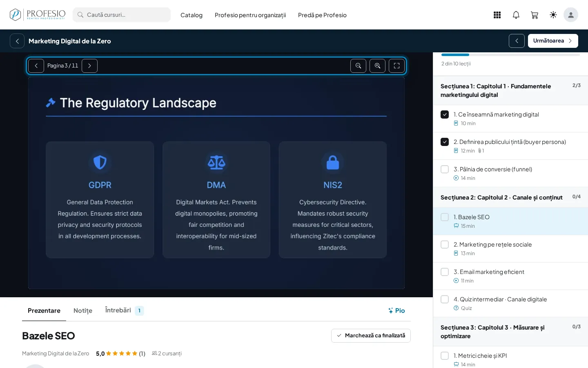Open the user profile avatar
588x368 pixels.
tap(571, 15)
